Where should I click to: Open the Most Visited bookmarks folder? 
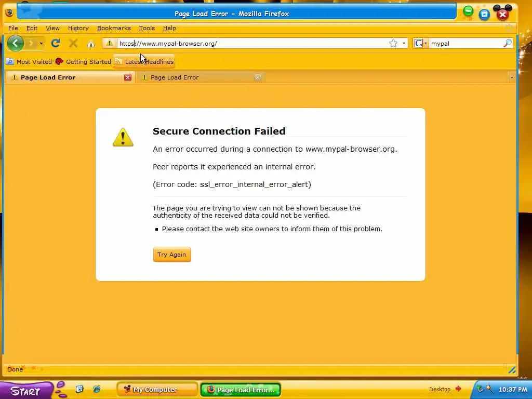click(x=29, y=62)
